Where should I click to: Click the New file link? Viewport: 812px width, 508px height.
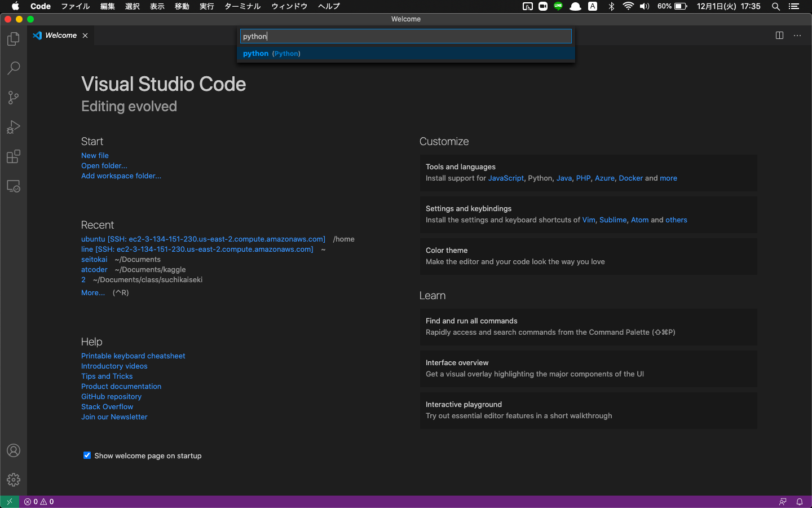tap(95, 156)
